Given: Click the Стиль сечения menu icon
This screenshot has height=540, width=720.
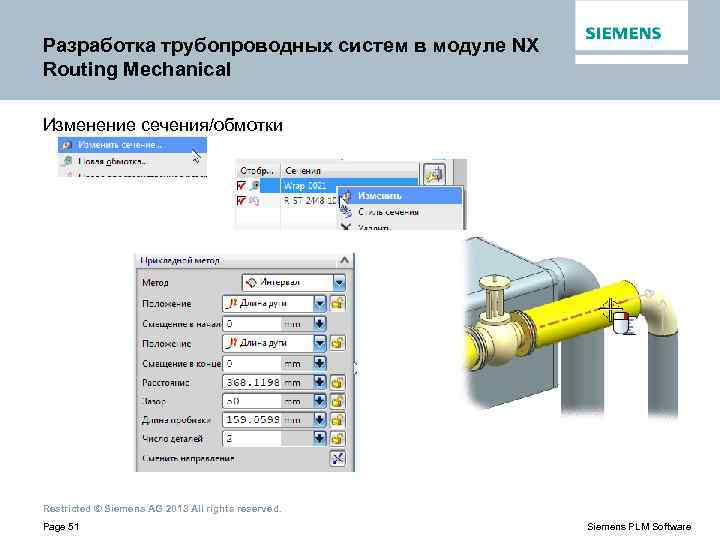Looking at the screenshot, I should [x=346, y=212].
